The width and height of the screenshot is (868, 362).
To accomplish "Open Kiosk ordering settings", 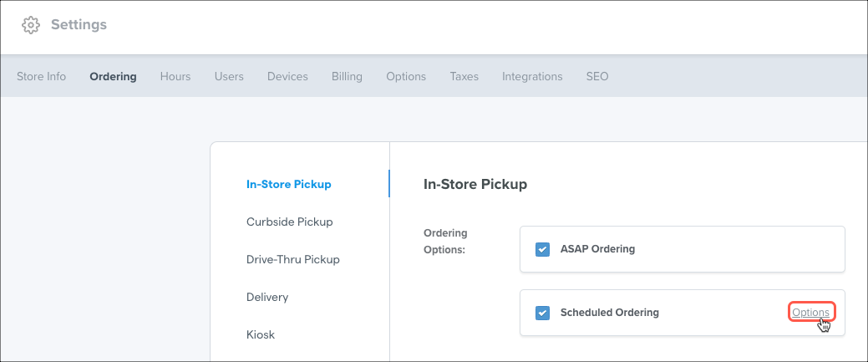I will pyautogui.click(x=261, y=335).
